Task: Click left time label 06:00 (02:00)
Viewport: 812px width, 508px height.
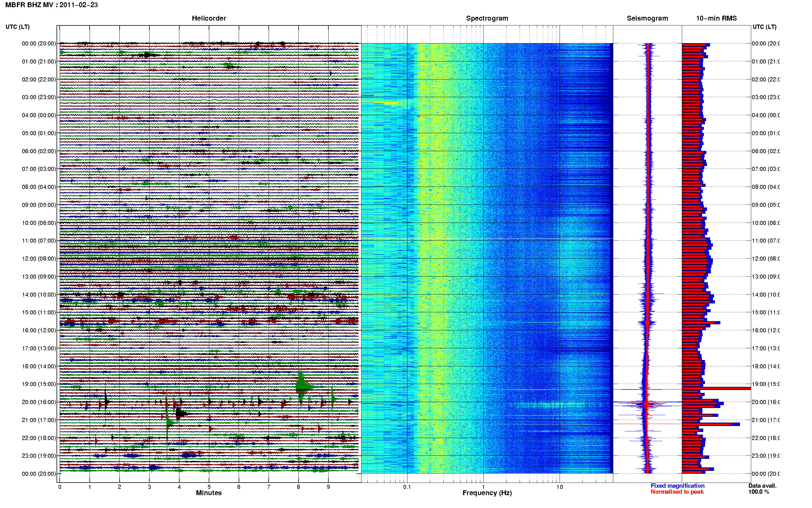Action: pos(39,151)
